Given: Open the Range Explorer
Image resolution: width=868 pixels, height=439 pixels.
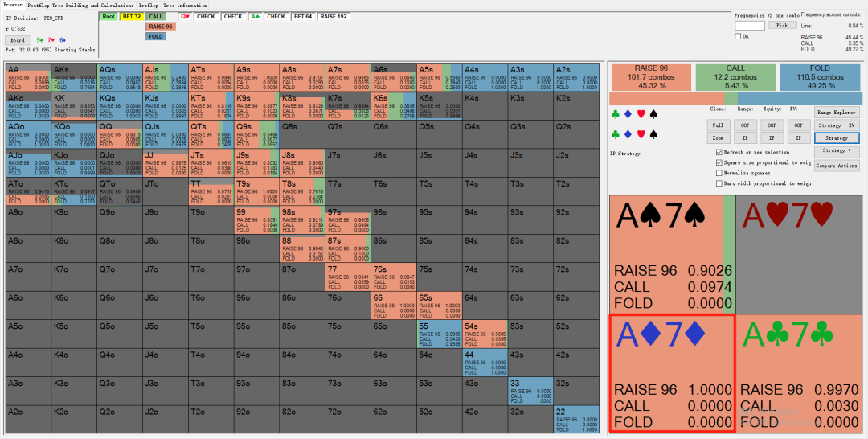Looking at the screenshot, I should [x=837, y=112].
